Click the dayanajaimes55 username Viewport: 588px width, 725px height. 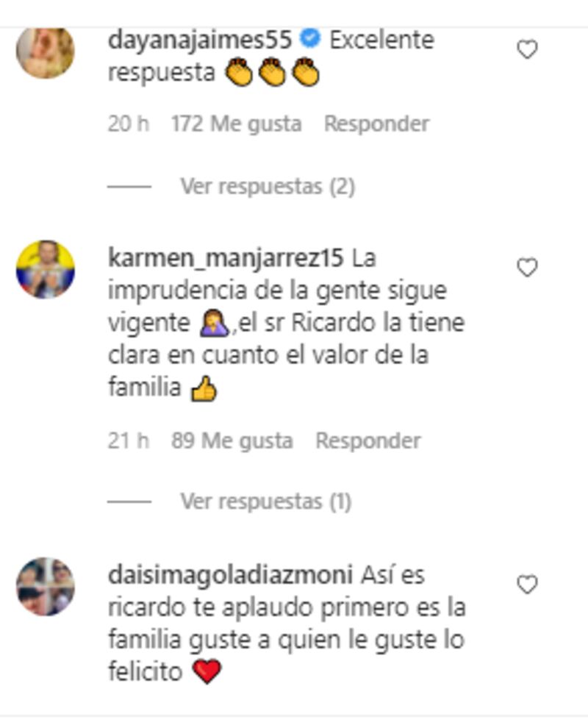pos(200,40)
